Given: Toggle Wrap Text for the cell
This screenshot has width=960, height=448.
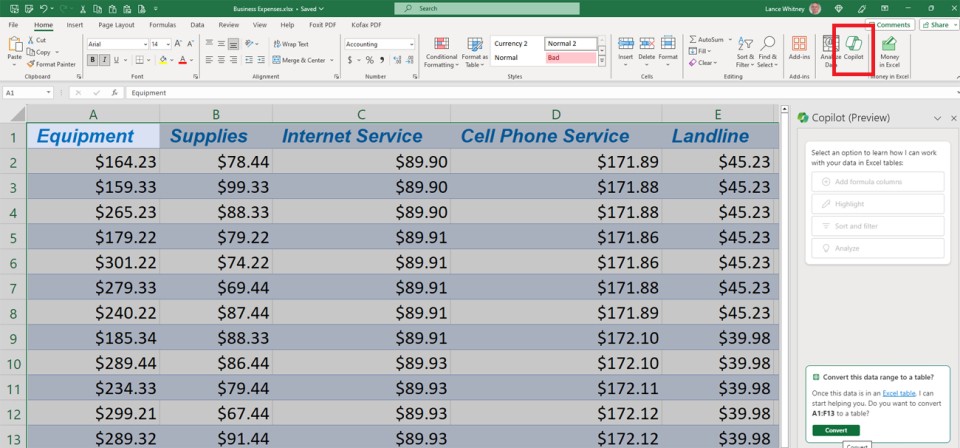Looking at the screenshot, I should point(290,44).
